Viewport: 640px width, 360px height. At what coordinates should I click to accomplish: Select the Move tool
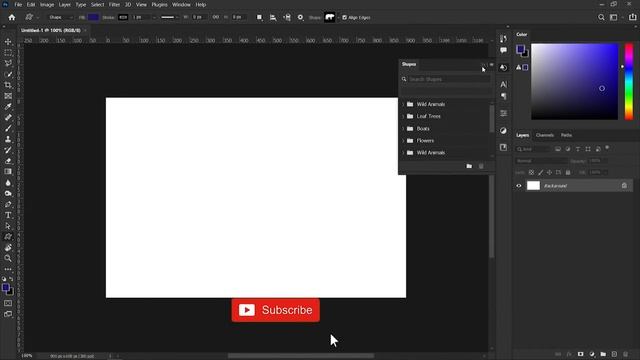[x=8, y=42]
